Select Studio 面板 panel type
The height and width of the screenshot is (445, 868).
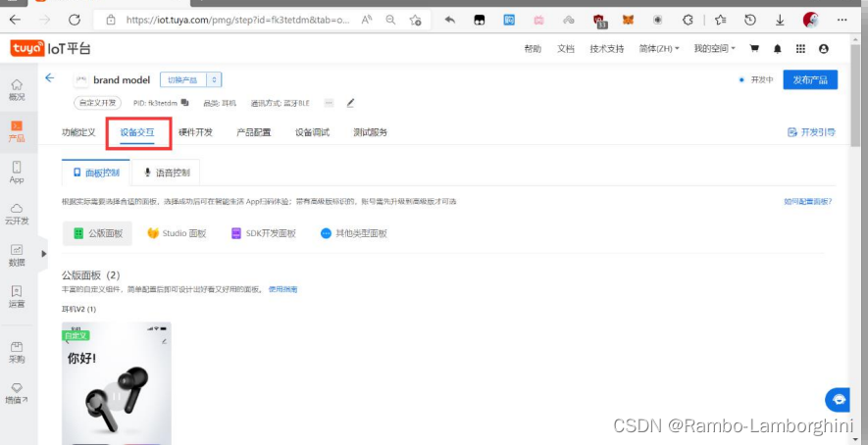coord(178,233)
